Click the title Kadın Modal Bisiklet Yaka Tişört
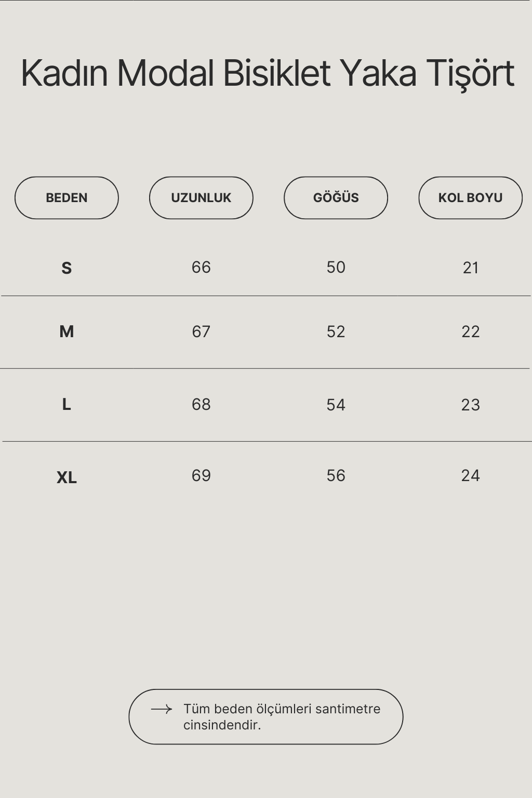 pyautogui.click(x=267, y=73)
